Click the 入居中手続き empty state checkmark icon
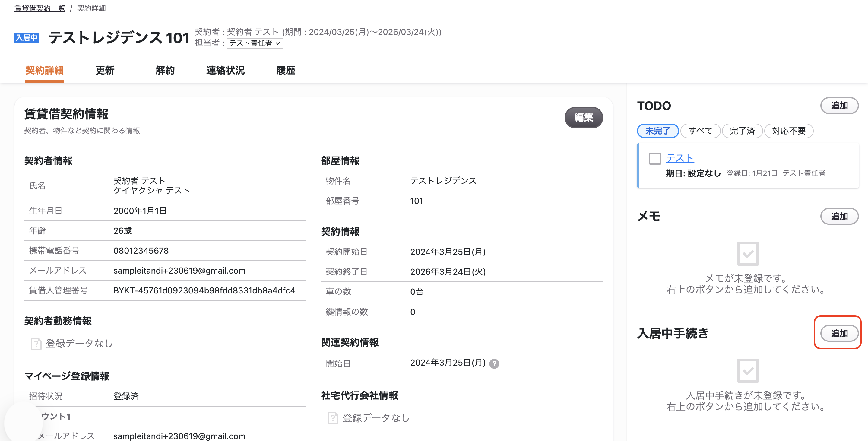Screen dimensions: 868x441 pos(748,371)
